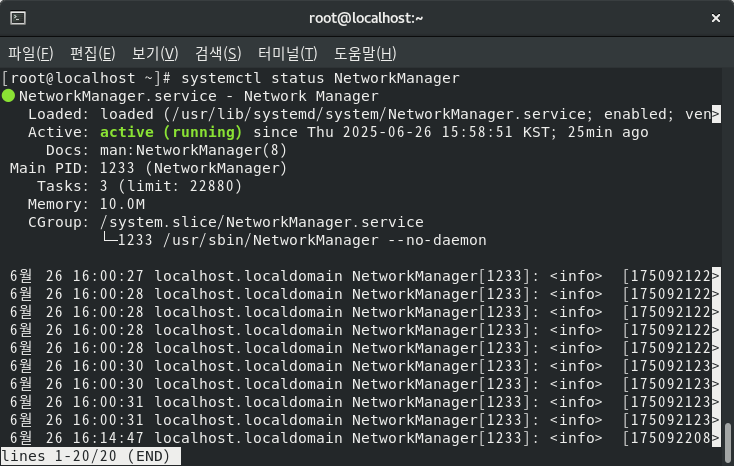
Task: Click the 'Main PID: 1233 (NetworkManager)' line
Action: 148,169
